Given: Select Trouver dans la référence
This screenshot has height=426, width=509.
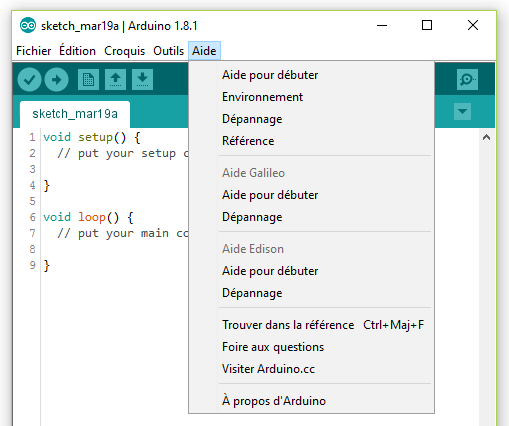Looking at the screenshot, I should (311, 325).
